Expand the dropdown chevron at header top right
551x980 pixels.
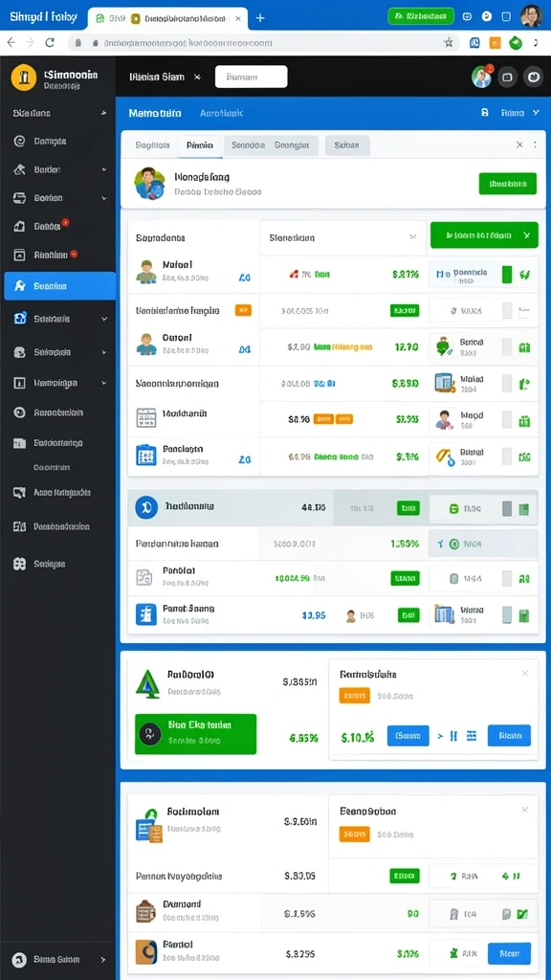click(536, 113)
